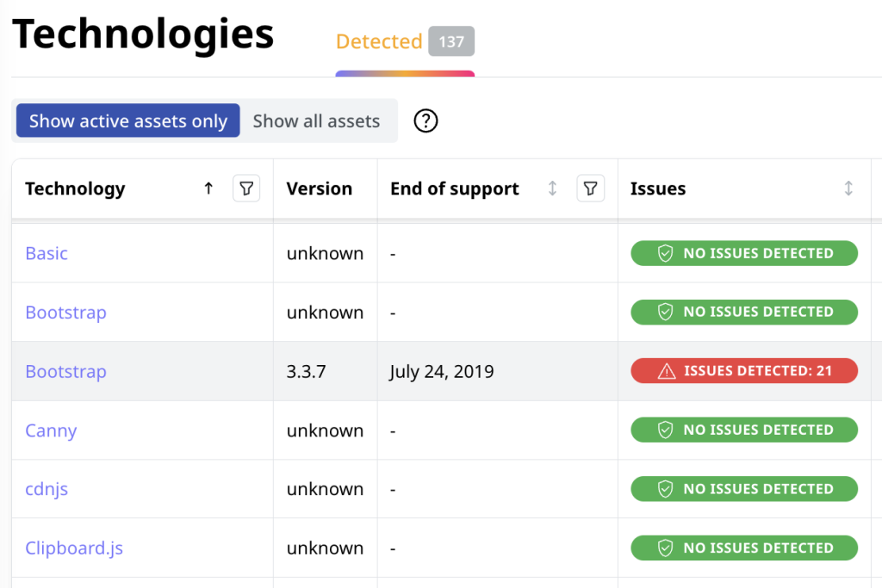Open the Clipboard.js technology link
Screen dimensions: 882x588
[74, 548]
